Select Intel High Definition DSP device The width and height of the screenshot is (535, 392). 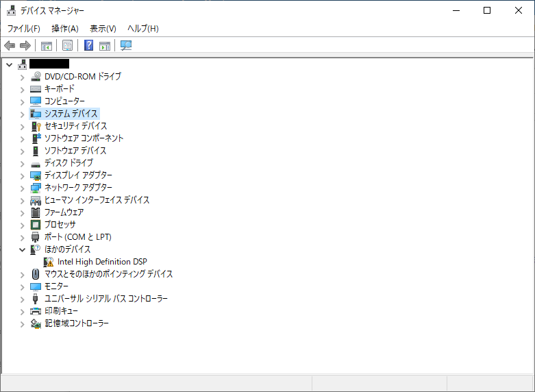(x=102, y=262)
